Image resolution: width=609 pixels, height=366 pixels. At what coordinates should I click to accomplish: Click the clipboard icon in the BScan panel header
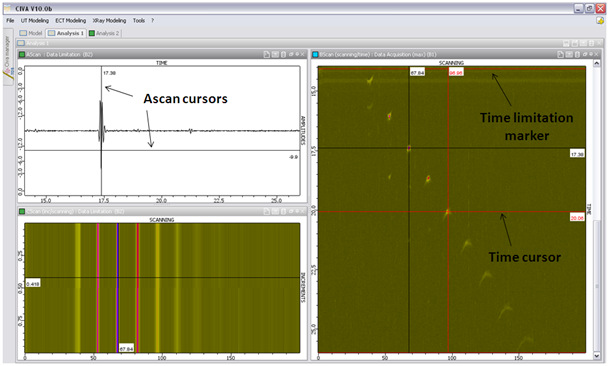577,54
